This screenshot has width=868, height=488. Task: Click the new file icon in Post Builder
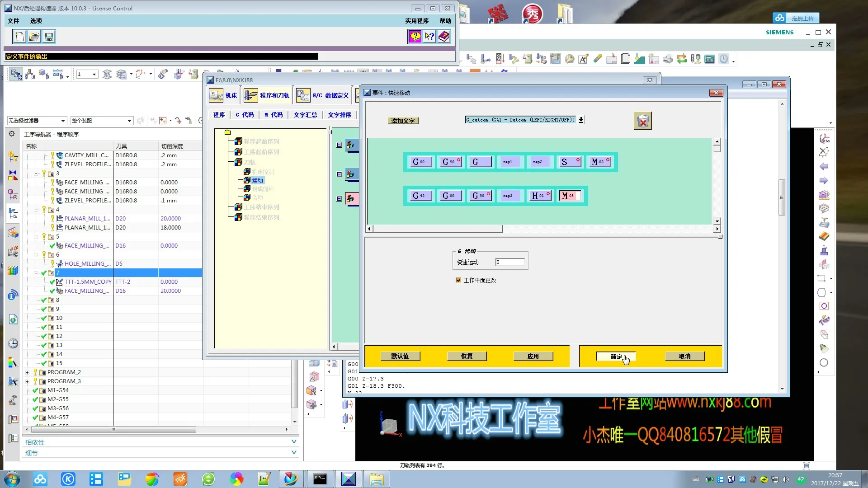coord(19,37)
